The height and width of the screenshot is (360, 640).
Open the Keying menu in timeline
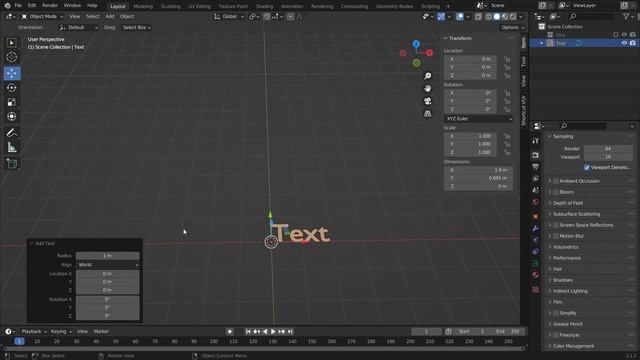[61, 331]
